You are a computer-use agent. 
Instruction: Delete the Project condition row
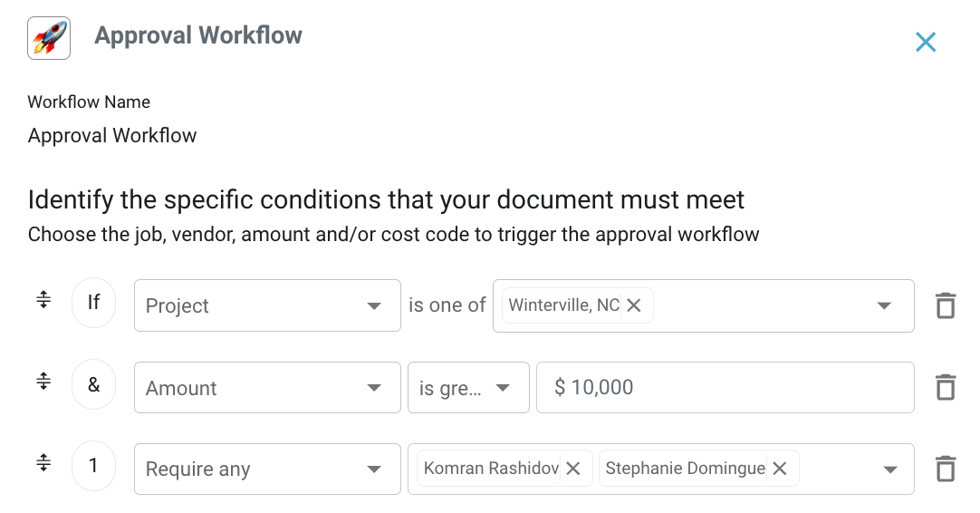pyautogui.click(x=945, y=305)
